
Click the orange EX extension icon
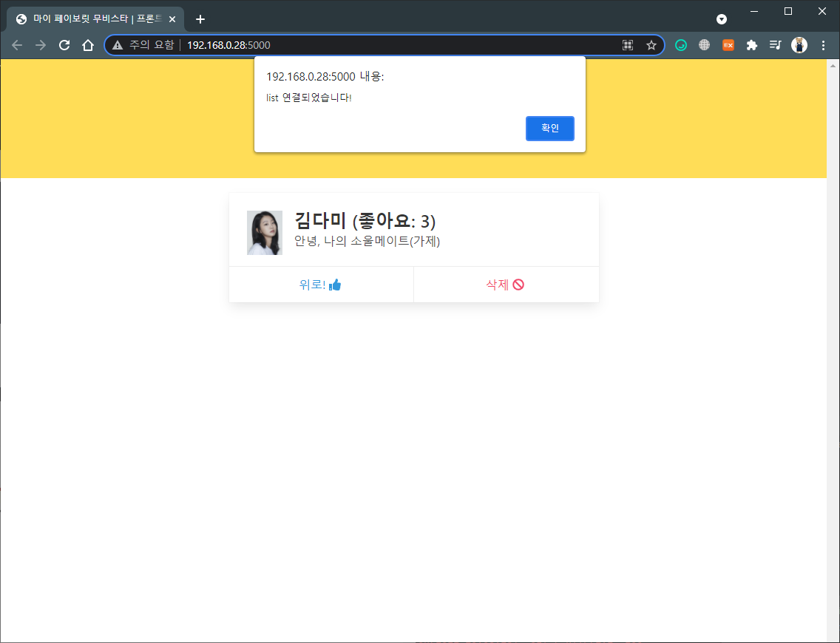(728, 45)
